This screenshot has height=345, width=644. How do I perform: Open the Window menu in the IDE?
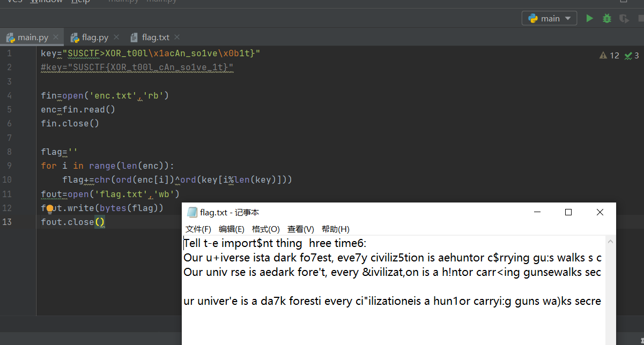tap(46, 2)
